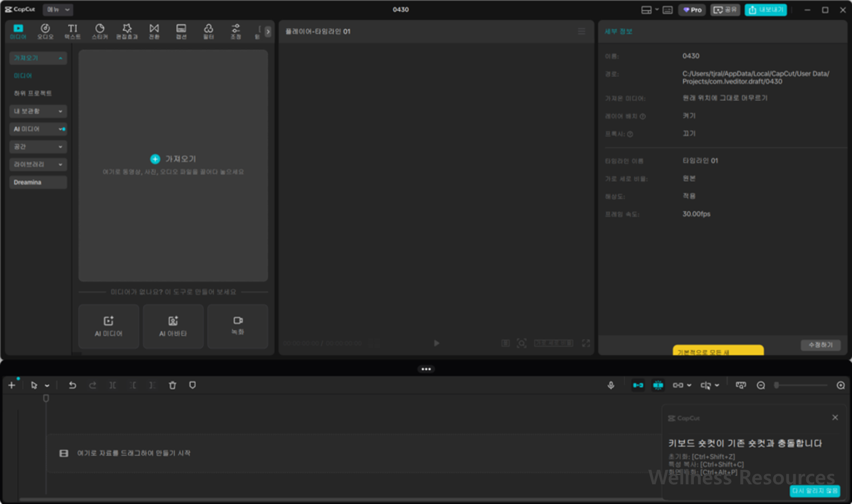Toggle auto snapping in timeline
Screen dimensions: 852x504
658,385
